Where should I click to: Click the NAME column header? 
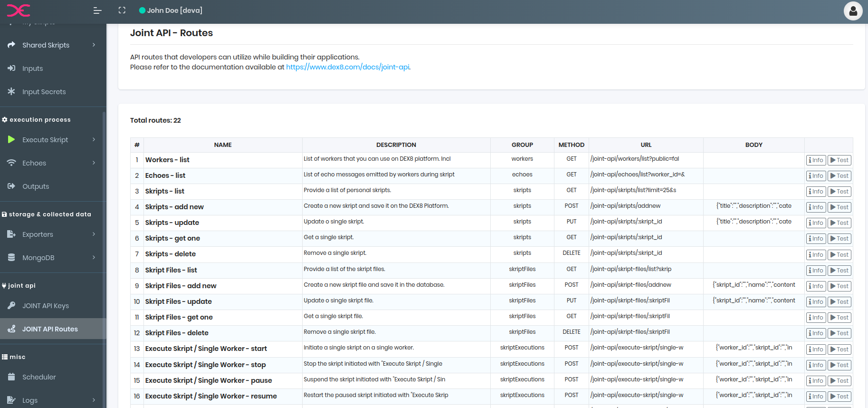tap(223, 145)
